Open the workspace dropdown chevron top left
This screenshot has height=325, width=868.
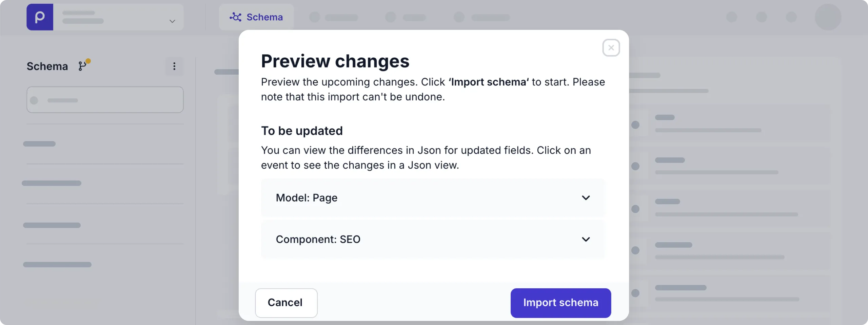pos(172,21)
